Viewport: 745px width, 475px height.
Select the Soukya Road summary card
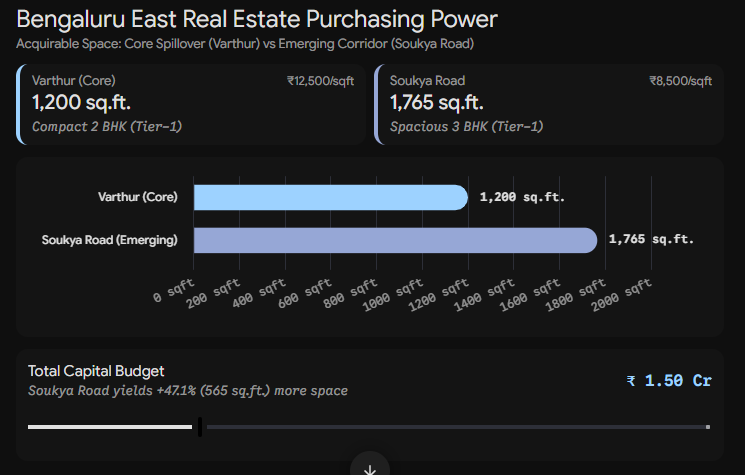[549, 104]
